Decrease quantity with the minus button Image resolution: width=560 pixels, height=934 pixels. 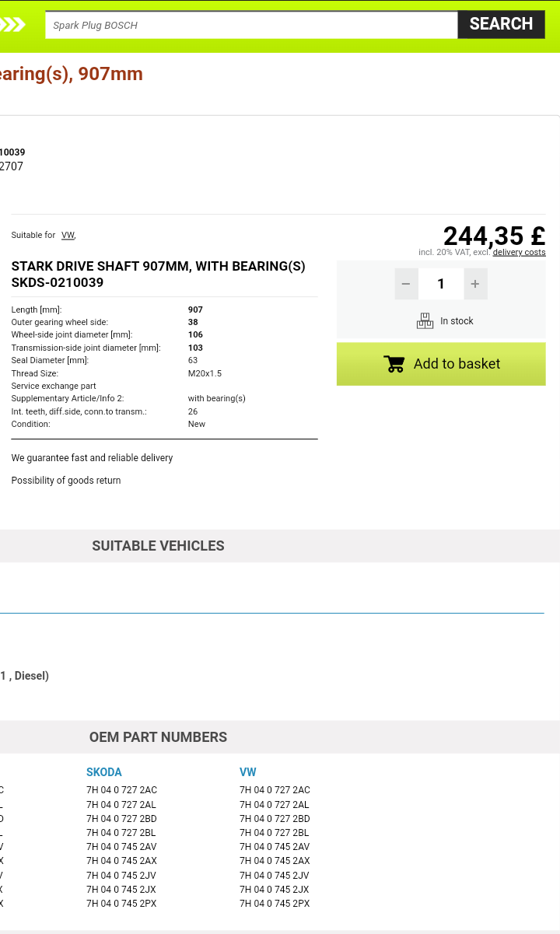(x=406, y=284)
